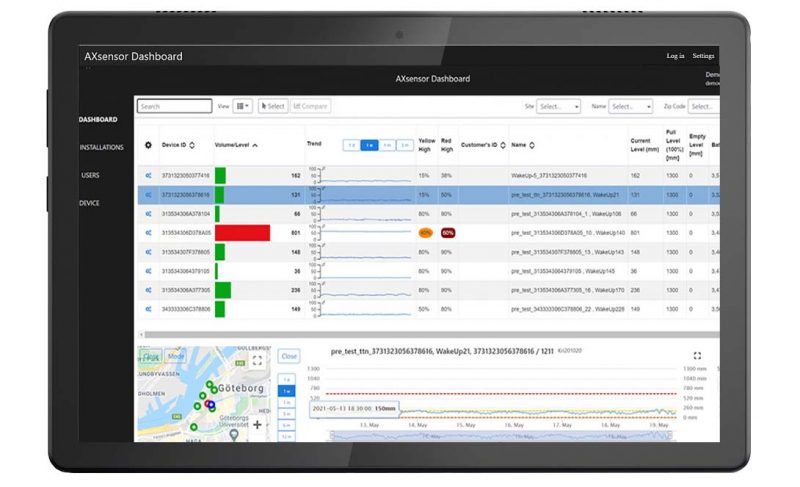Select the 1d range in detail chart
The image size is (800, 487).
tap(286, 380)
